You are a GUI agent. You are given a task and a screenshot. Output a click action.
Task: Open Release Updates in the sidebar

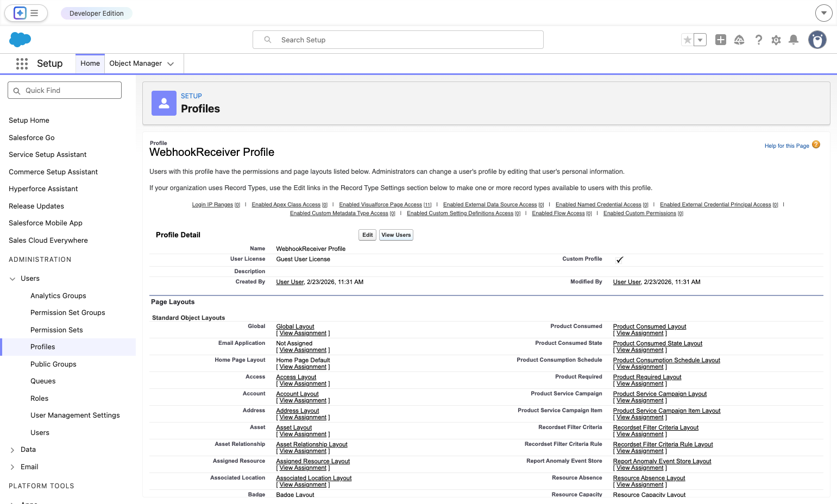(x=36, y=206)
